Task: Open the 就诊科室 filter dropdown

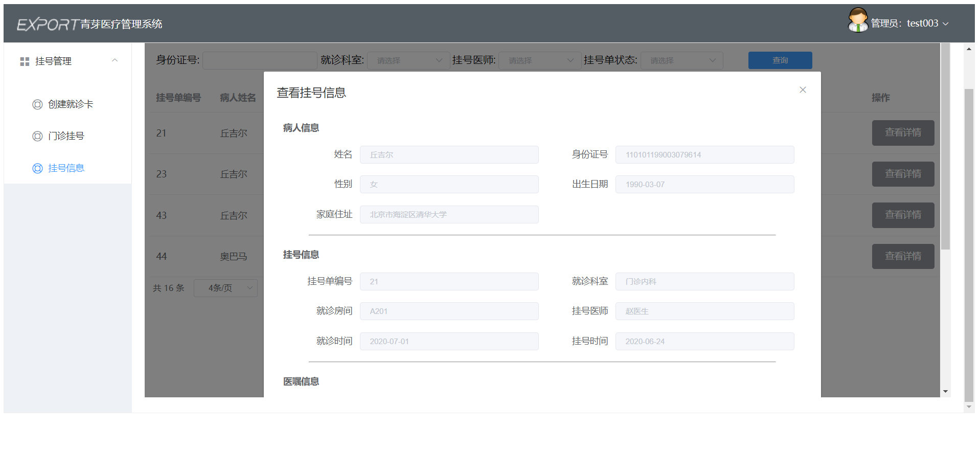Action: [408, 60]
